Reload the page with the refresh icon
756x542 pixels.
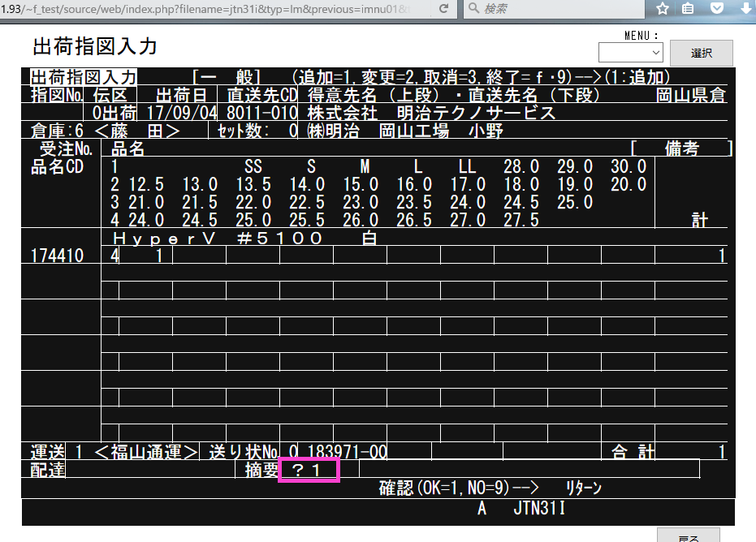tap(443, 8)
